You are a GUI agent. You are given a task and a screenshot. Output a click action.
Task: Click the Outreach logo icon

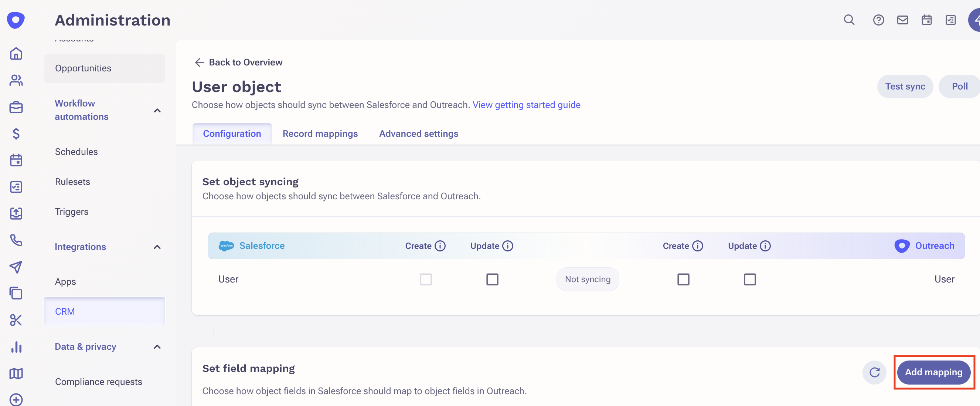(16, 20)
